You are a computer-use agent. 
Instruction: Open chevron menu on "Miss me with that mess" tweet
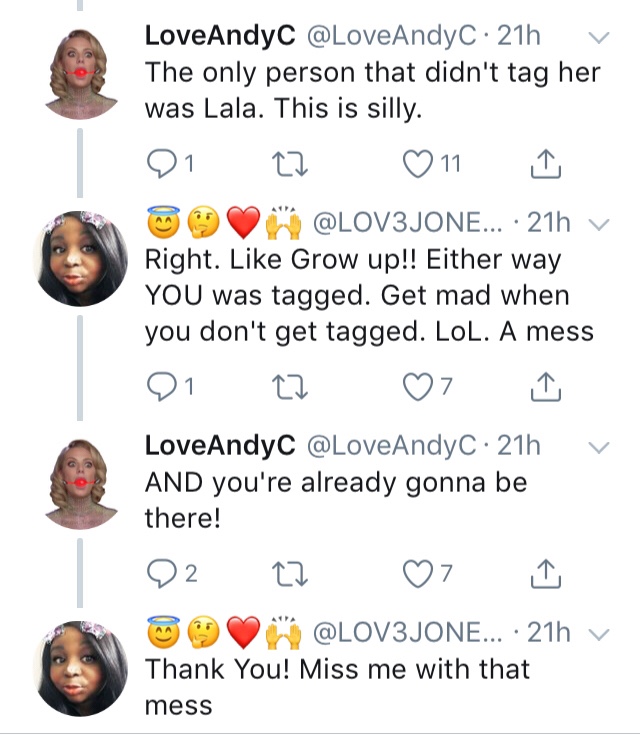coord(600,633)
